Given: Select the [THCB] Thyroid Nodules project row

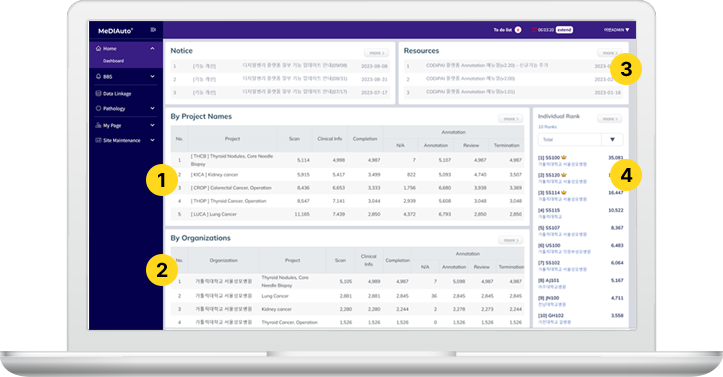Looking at the screenshot, I should tap(347, 160).
